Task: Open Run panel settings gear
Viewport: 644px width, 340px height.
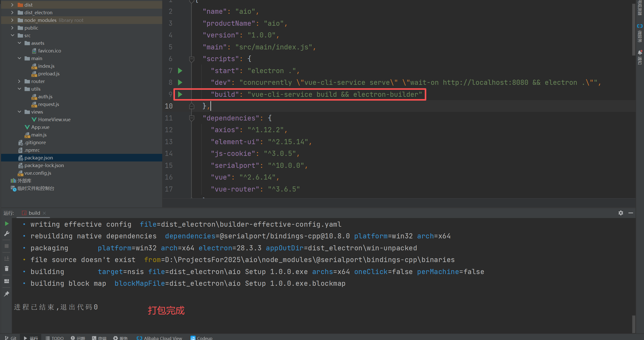Action: pyautogui.click(x=621, y=213)
